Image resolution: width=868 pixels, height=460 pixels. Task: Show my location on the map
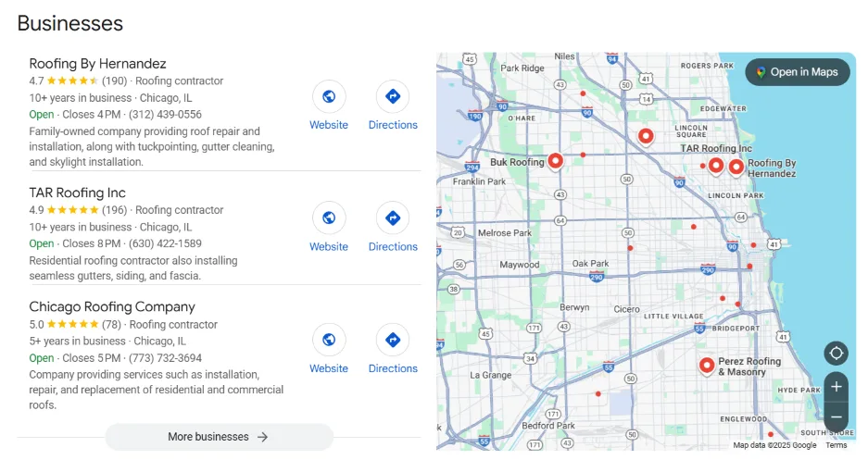point(836,353)
